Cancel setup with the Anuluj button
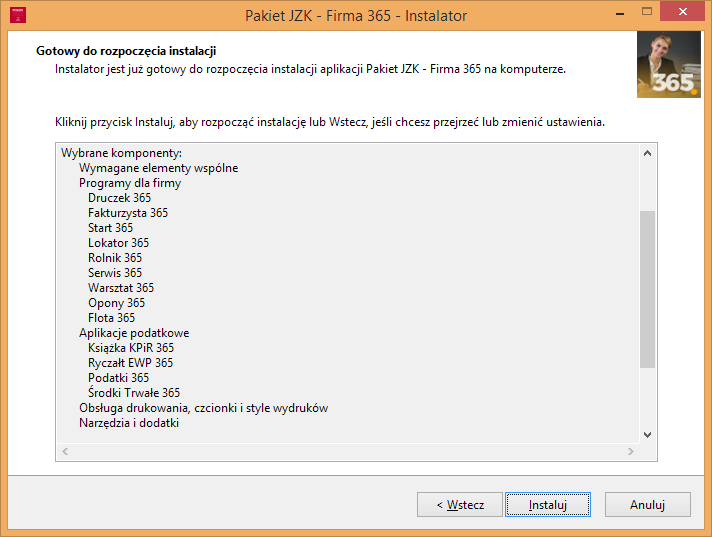 [648, 504]
